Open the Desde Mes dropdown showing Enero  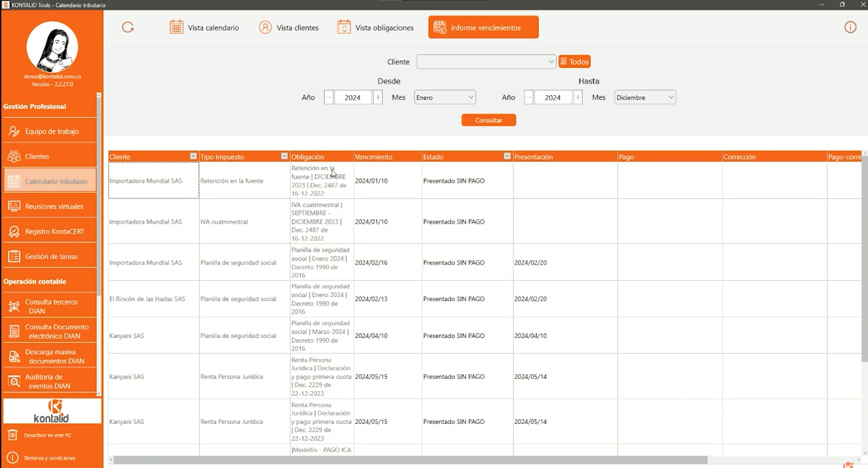click(445, 97)
